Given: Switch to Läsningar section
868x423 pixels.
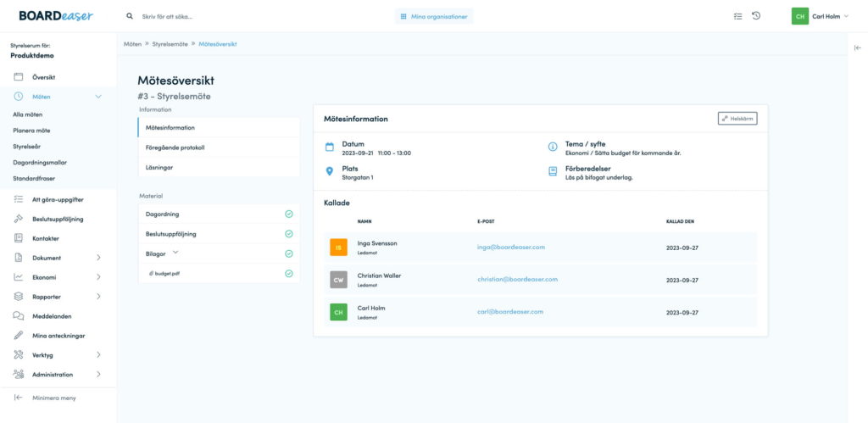Looking at the screenshot, I should click(160, 167).
